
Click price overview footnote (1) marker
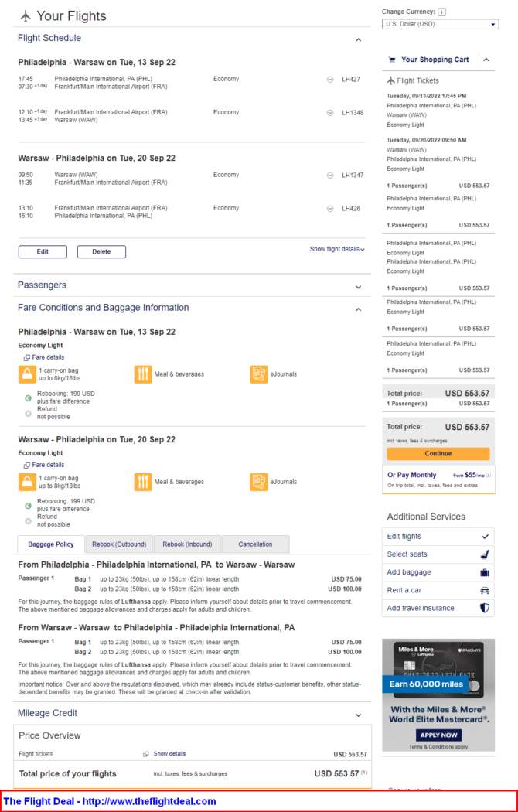coord(364,773)
